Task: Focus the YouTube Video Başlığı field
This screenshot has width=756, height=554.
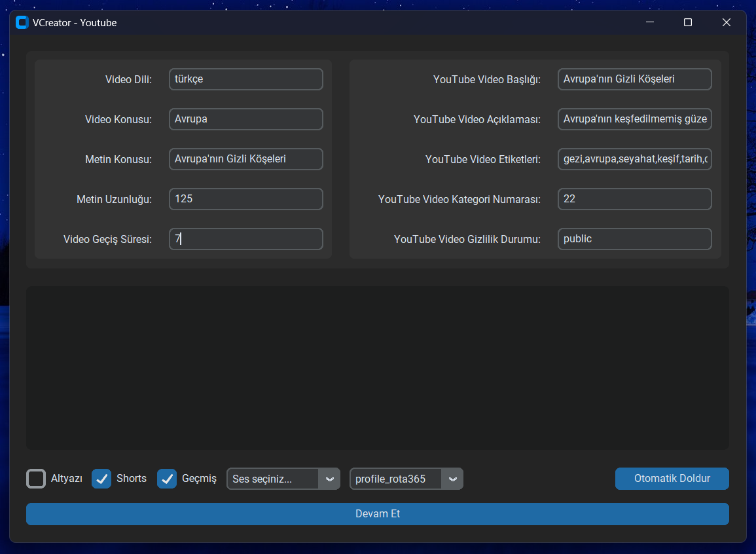Action: click(634, 79)
